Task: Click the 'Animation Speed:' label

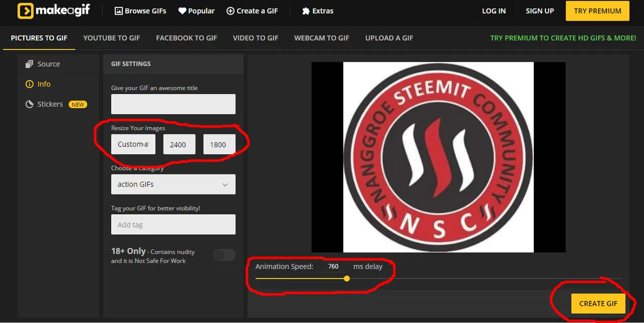Action: click(x=284, y=266)
